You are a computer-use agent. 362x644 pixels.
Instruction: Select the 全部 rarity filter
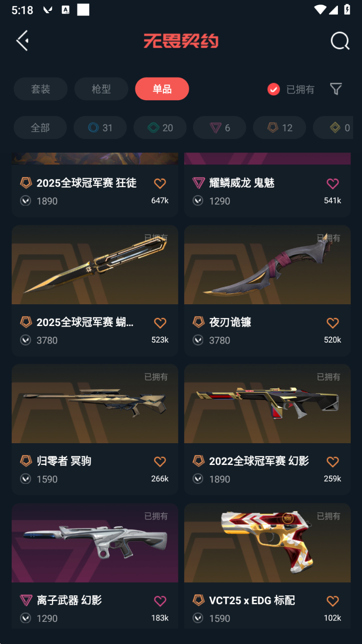point(40,128)
